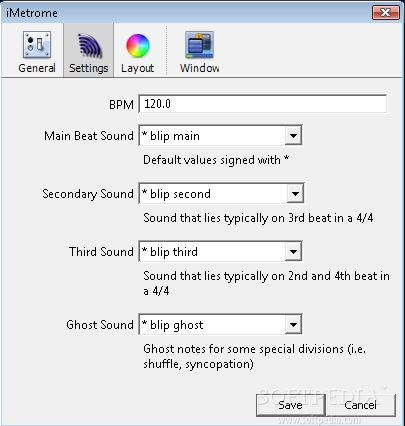
Task: Click the 'Default values signed with *' note
Action: pyautogui.click(x=216, y=160)
